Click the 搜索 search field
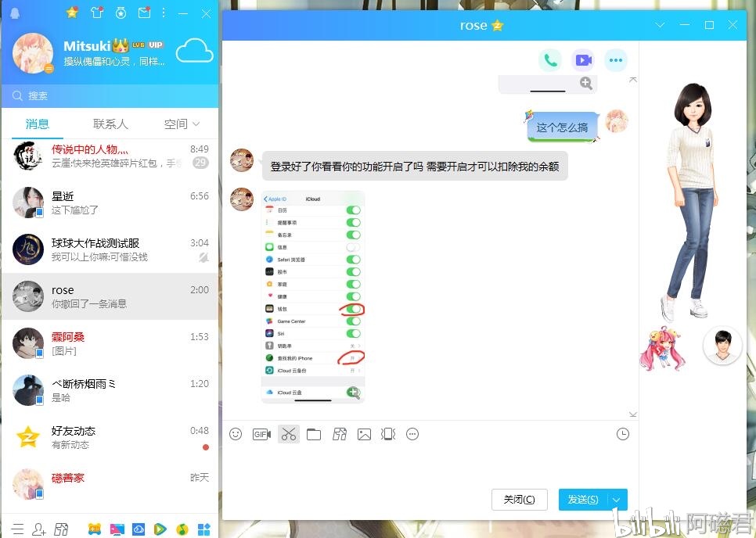Viewport: 756px width, 538px height. pyautogui.click(x=110, y=95)
